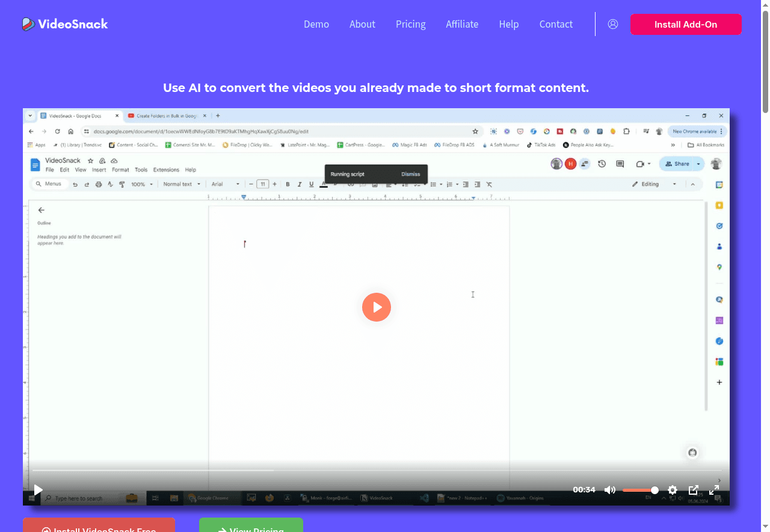
Task: Open the print icon in the Docs toolbar
Action: click(x=99, y=184)
